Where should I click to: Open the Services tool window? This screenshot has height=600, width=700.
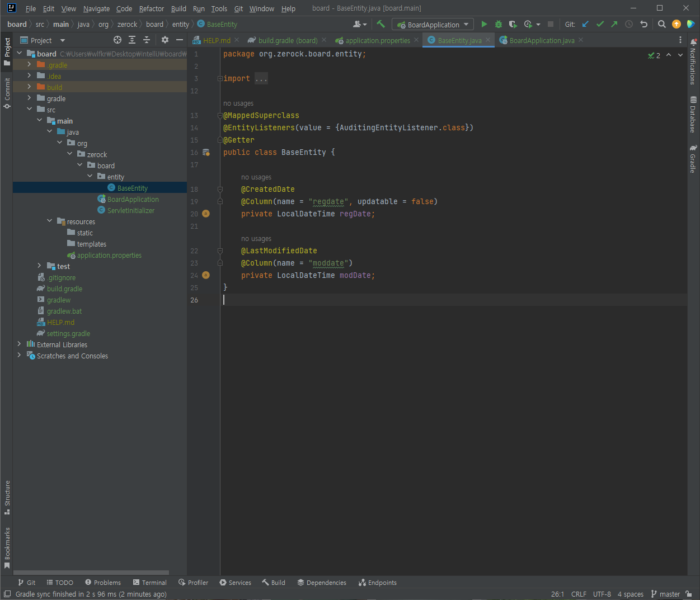click(235, 582)
